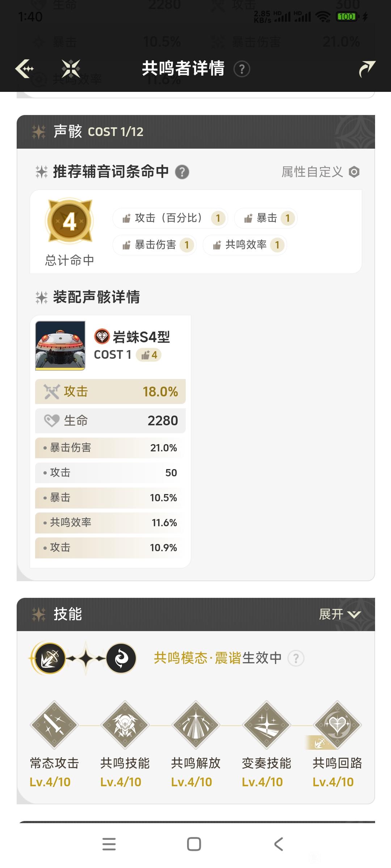391x868 pixels.
Task: Select the right swirl mode icon
Action: 121,658
